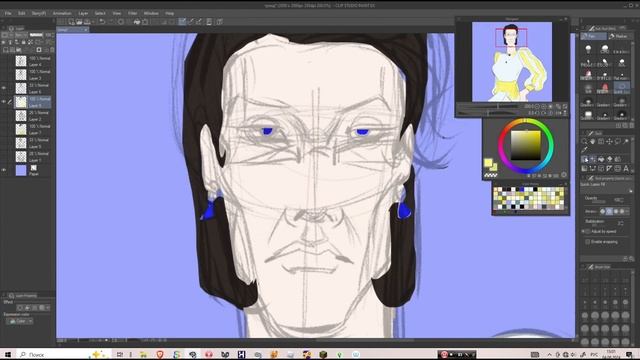Click the main drawing color swatch

point(489,163)
